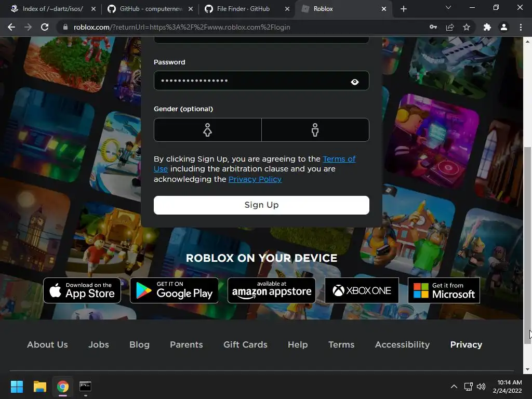Viewport: 532px width, 399px height.
Task: Go forward in browser history
Action: click(x=28, y=27)
